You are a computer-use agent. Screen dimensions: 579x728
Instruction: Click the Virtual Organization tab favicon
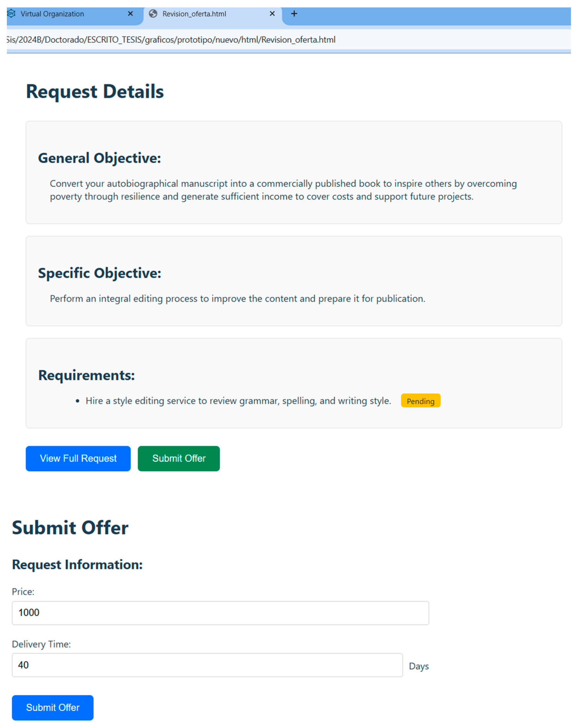tap(11, 14)
